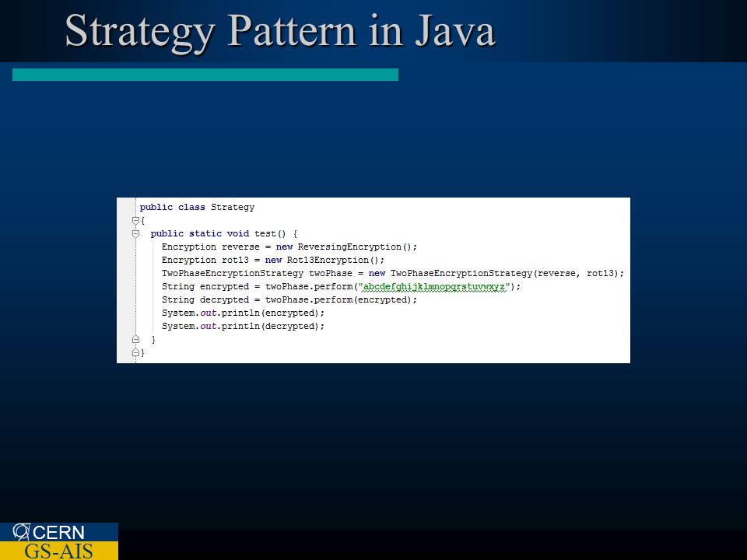This screenshot has width=747, height=560.
Task: Click the 'GS-AIS' label
Action: (58, 551)
